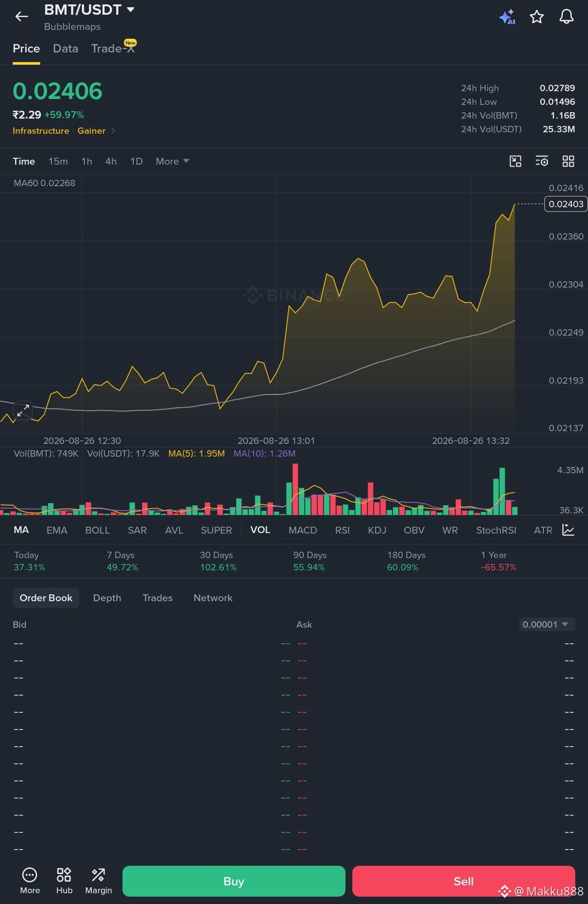The height and width of the screenshot is (904, 588).
Task: Toggle the AVL indicator
Action: pos(174,530)
